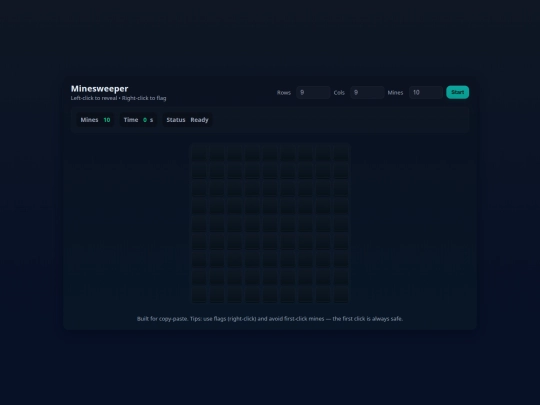This screenshot has height=405, width=540.
Task: Click the Minesweeper title
Action: coord(100,89)
